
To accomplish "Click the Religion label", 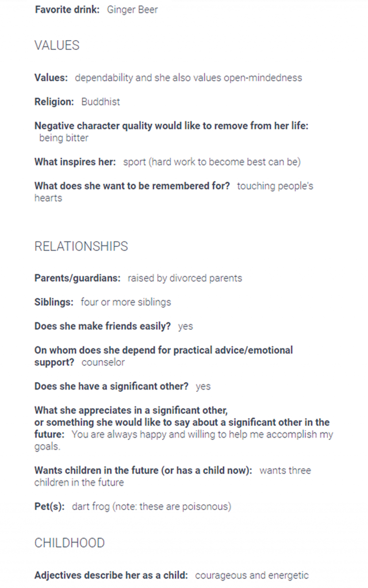I will point(54,102).
